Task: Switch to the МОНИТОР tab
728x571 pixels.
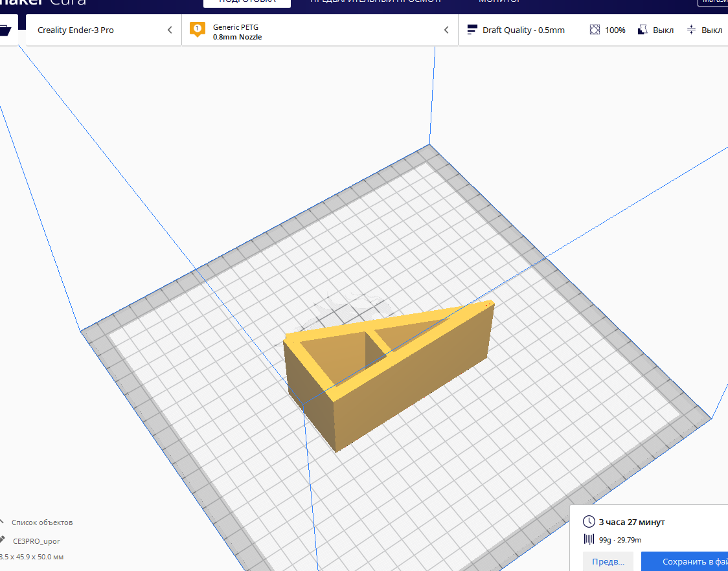Action: coord(499,2)
